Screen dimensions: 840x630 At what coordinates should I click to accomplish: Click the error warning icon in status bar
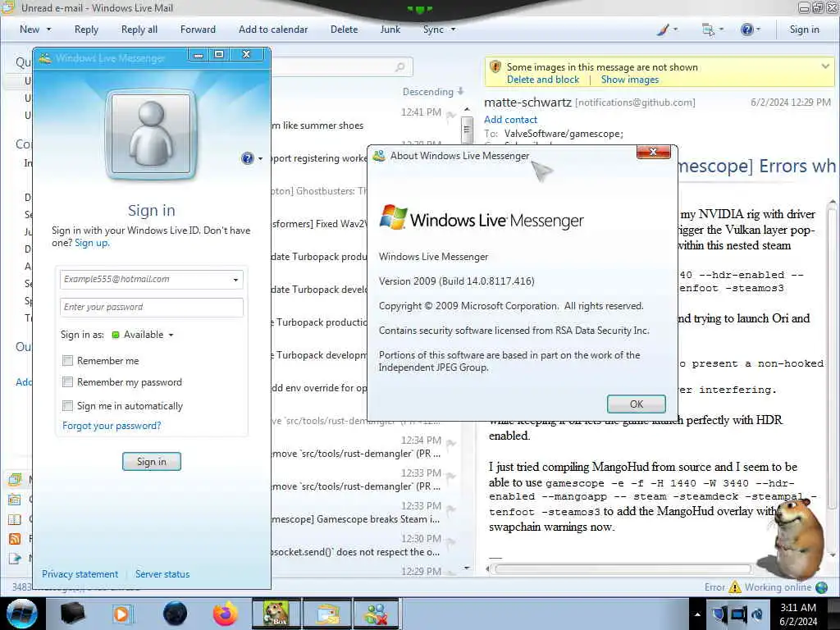tap(735, 587)
